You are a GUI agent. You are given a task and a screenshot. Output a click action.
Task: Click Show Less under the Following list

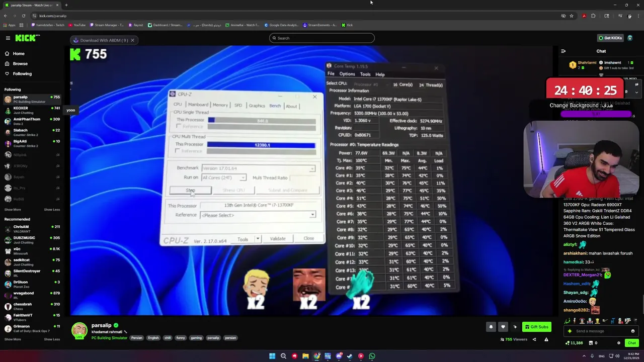click(x=52, y=210)
